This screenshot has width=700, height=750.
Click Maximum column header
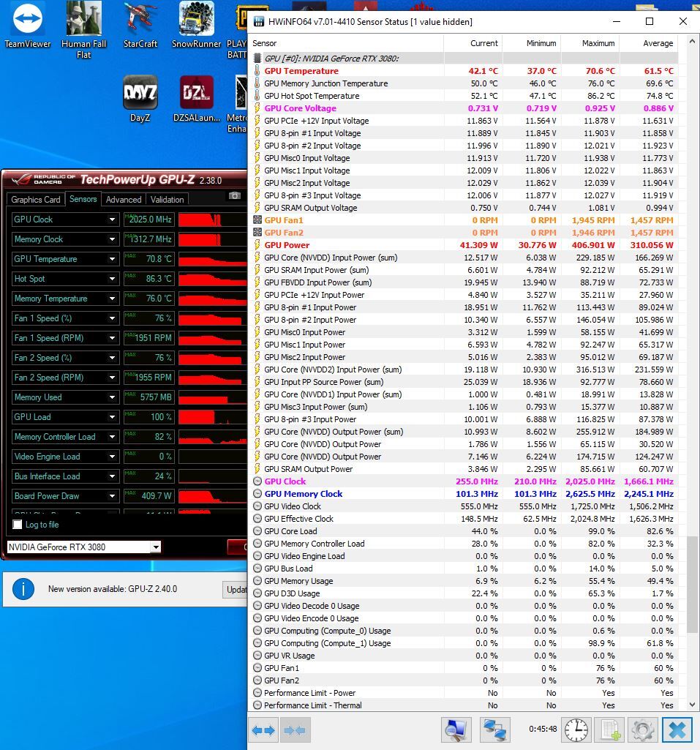click(x=590, y=43)
